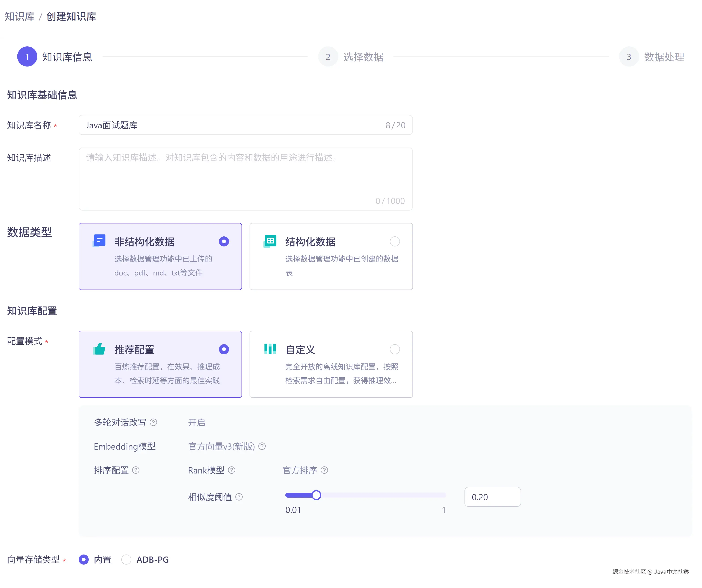The width and height of the screenshot is (702, 588).
Task: Click help icon next to 相似度阈值
Action: (x=239, y=497)
